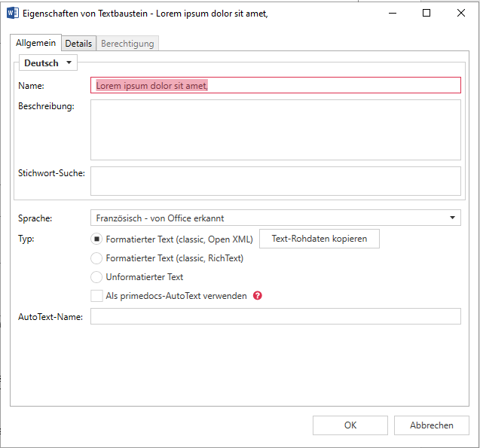
Task: Maximize the Eigenschaften dialog window
Action: (426, 13)
